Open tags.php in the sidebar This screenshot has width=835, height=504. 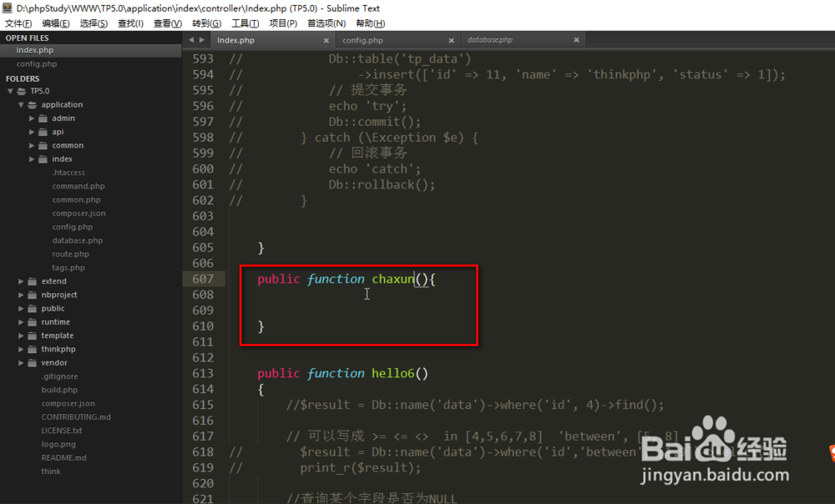click(68, 268)
